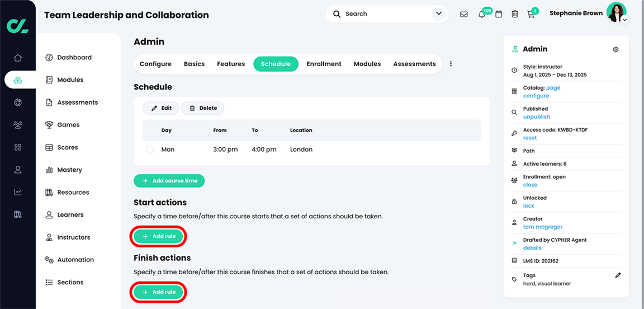Open CYPHER Agent details link

click(532, 247)
